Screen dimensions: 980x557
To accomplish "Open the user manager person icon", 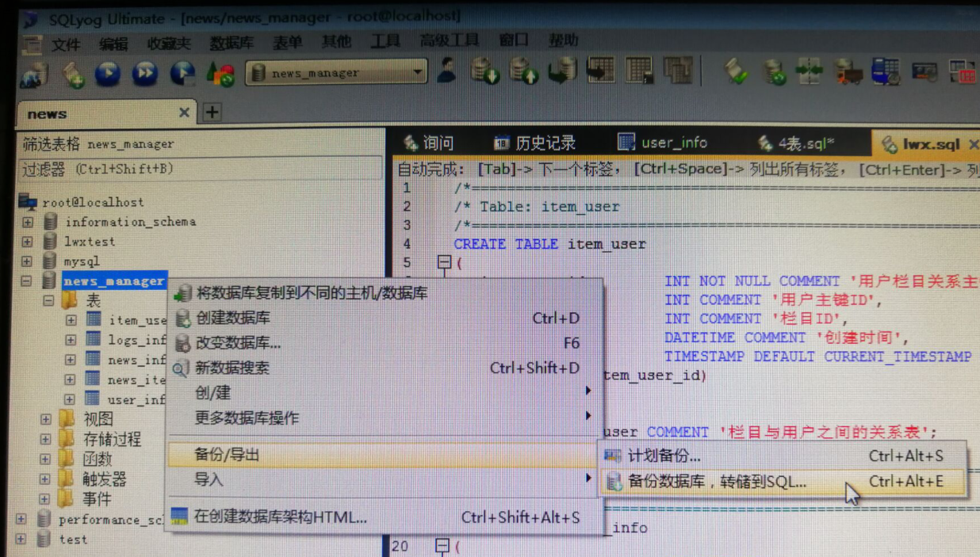I will point(446,71).
